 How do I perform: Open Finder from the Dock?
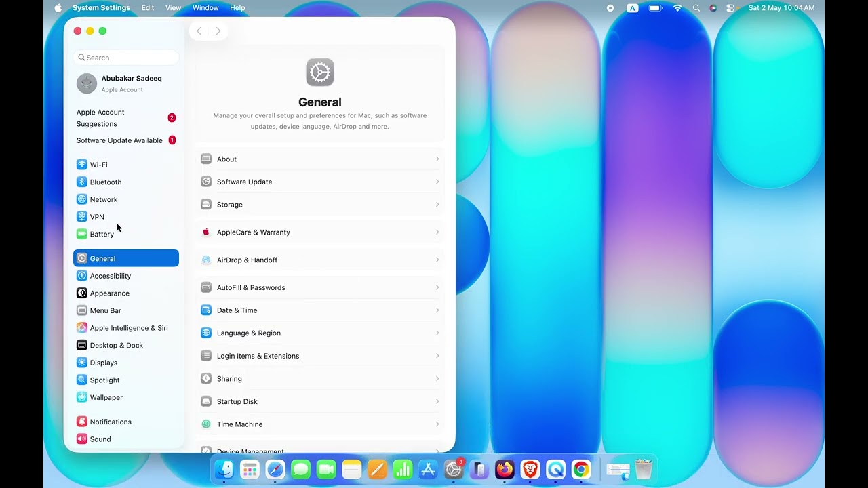click(x=224, y=469)
